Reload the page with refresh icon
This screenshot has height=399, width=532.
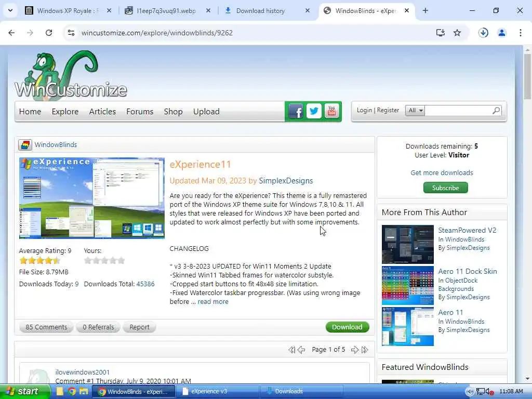click(49, 33)
